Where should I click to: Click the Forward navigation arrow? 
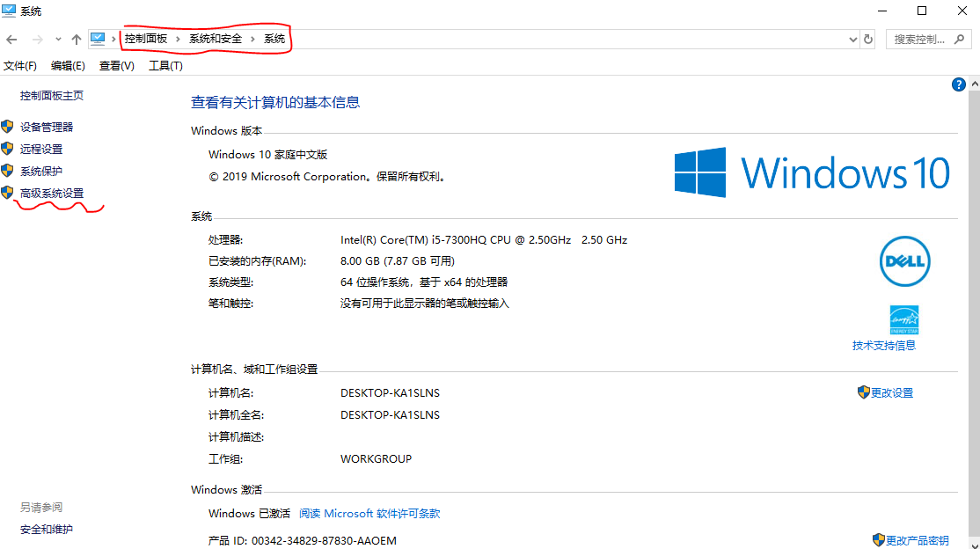[x=38, y=40]
